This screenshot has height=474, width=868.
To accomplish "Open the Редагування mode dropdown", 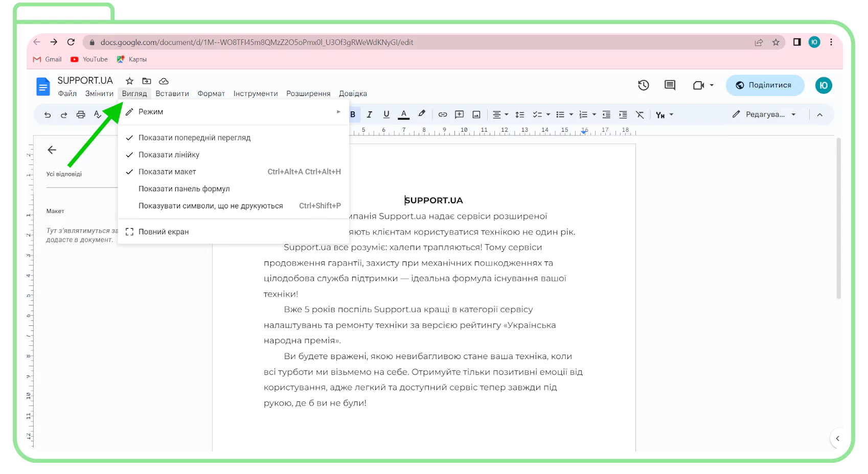I will [x=764, y=114].
